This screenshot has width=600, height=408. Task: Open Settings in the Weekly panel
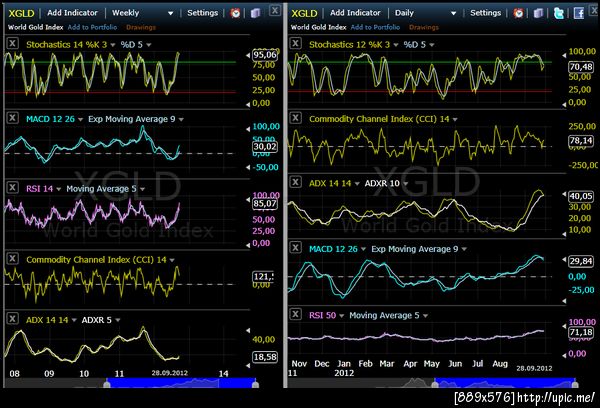(x=202, y=13)
